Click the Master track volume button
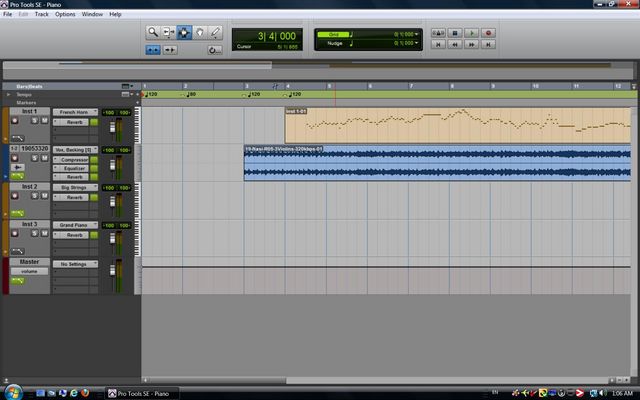Image resolution: width=640 pixels, height=400 pixels. (30, 271)
